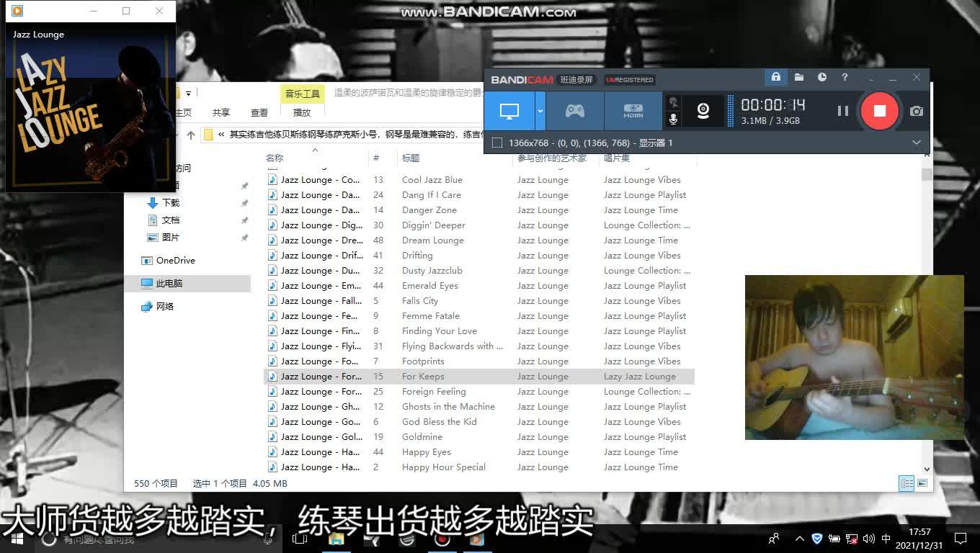Switch to details view in Explorer statusbar

click(x=906, y=483)
